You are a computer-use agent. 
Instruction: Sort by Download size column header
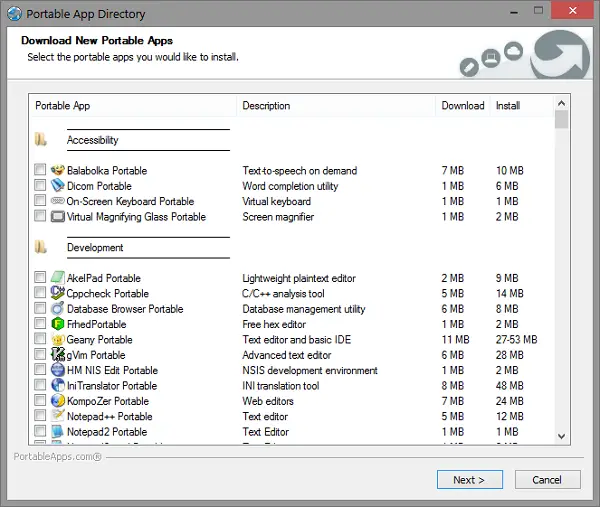(462, 106)
